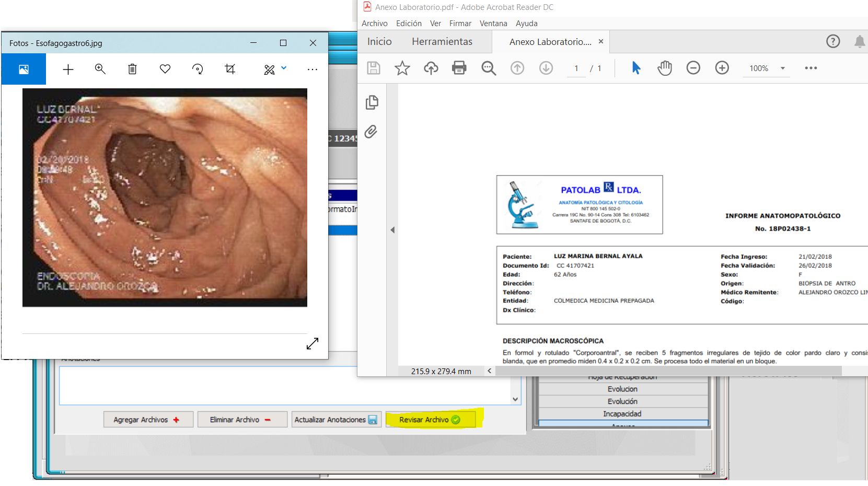Select the Hand pan tool in Acrobat
This screenshot has height=486, width=868.
pyautogui.click(x=664, y=68)
